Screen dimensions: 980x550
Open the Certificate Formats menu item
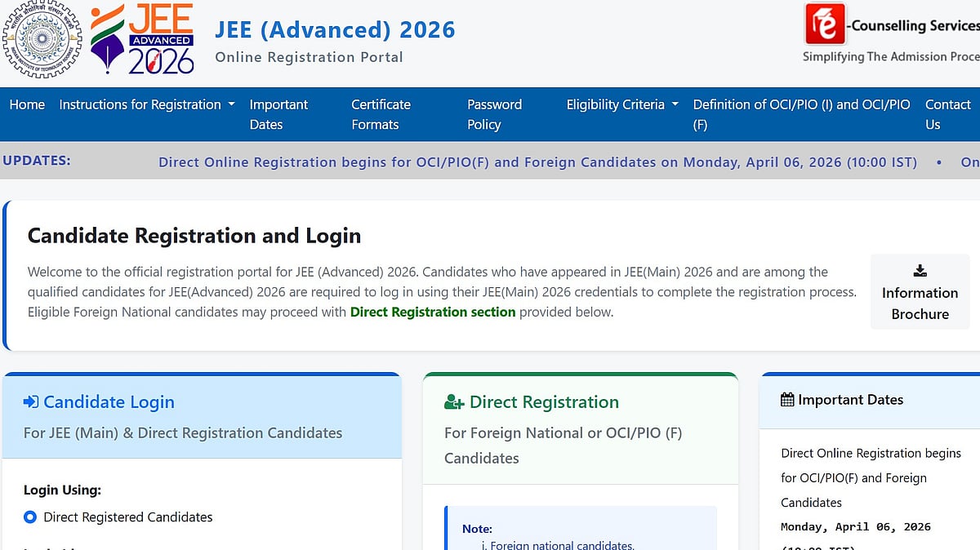pyautogui.click(x=381, y=114)
